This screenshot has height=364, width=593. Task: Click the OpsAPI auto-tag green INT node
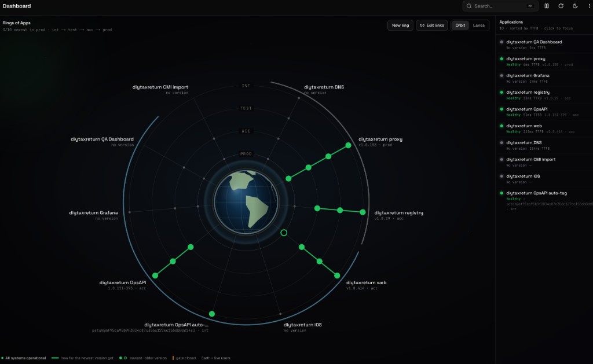pos(212,314)
